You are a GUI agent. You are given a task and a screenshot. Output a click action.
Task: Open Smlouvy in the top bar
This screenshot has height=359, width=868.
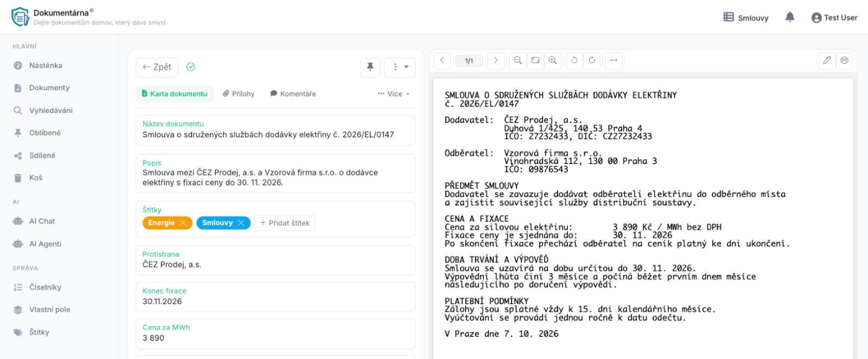coord(746,18)
